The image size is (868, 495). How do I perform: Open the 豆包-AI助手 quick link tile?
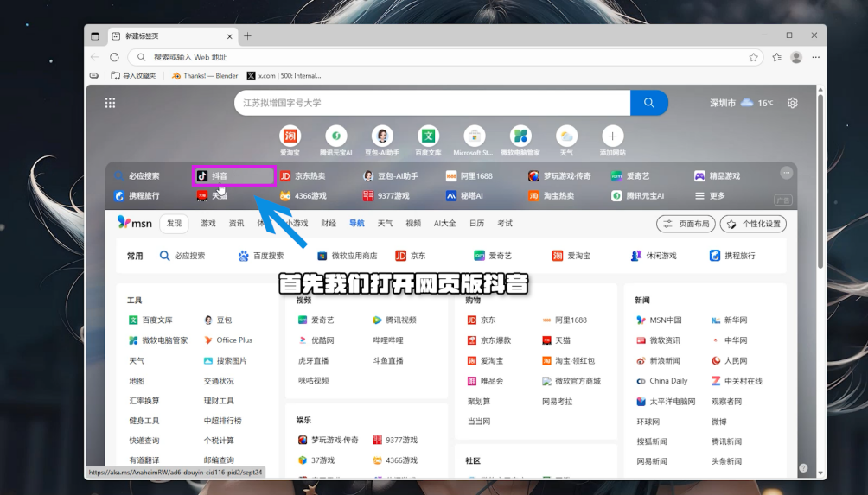382,141
